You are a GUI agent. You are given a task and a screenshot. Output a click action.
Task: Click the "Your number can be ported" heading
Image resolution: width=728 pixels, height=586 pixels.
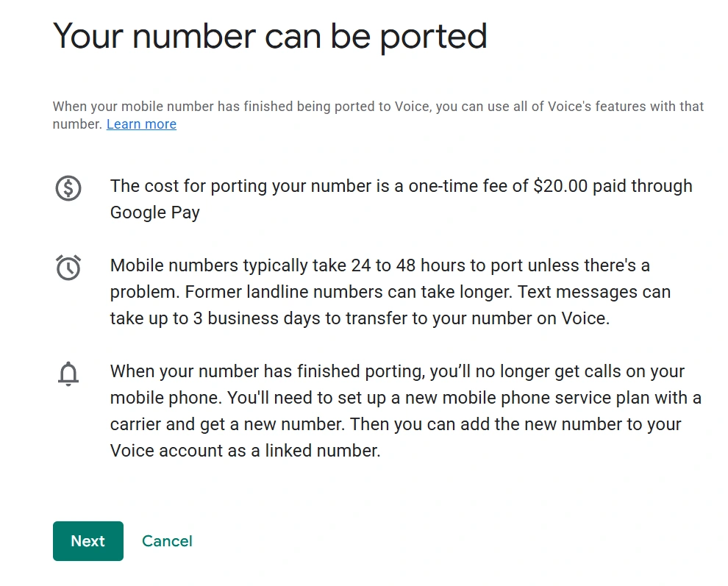click(270, 36)
